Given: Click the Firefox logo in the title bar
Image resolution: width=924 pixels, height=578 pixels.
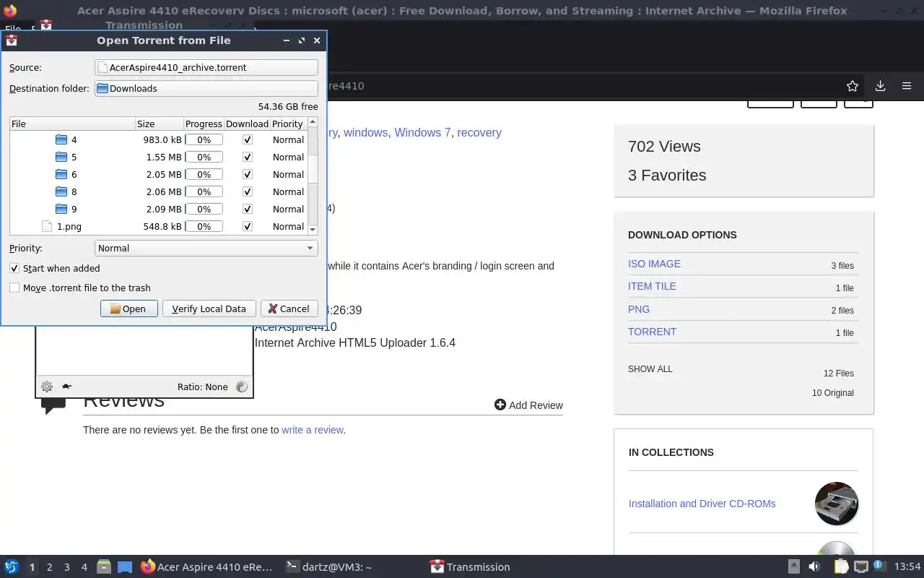Looking at the screenshot, I should click(10, 11).
